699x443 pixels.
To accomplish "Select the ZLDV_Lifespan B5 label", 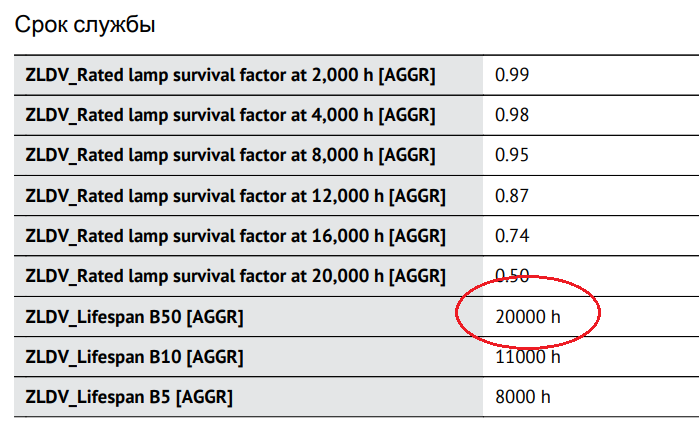I will point(129,397).
